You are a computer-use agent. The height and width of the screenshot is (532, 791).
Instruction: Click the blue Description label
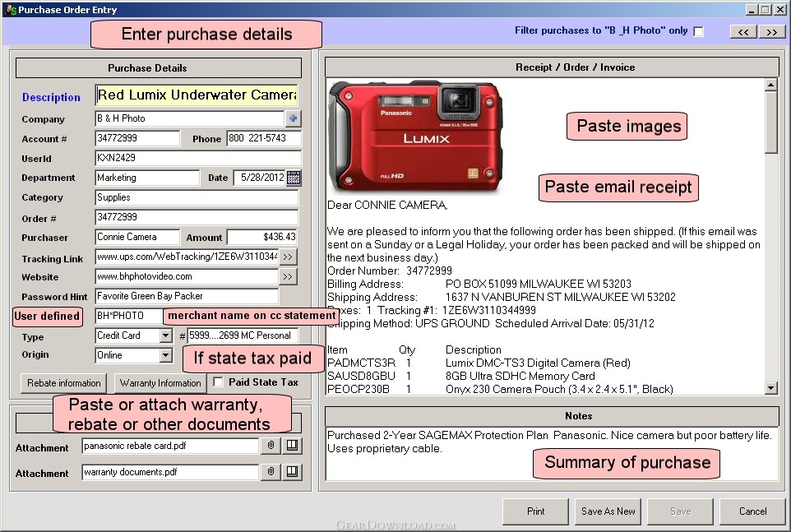51,97
